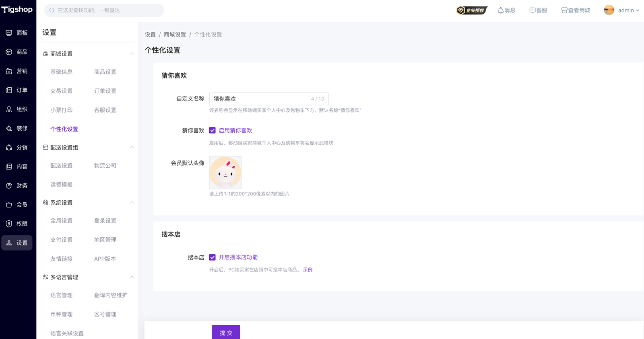Screen dimensions: 644x339
Task: Select the 营销 marketing sidebar icon
Action: (x=9, y=71)
